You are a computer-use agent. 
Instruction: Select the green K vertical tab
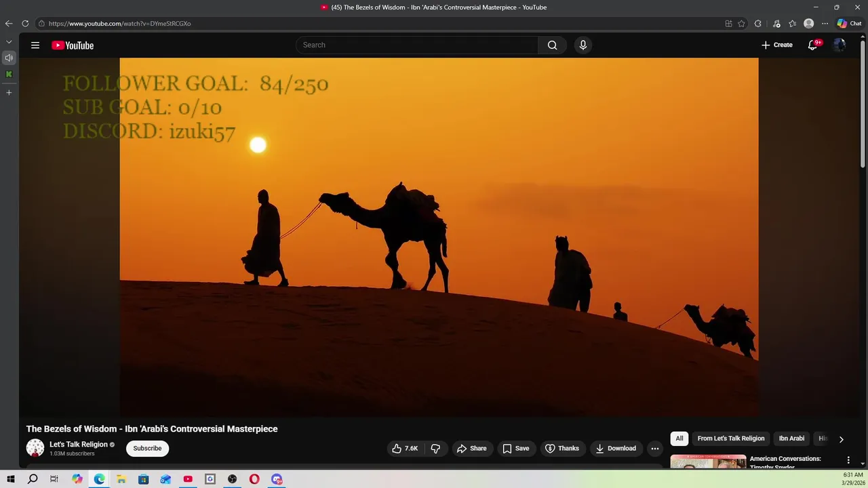(x=9, y=74)
